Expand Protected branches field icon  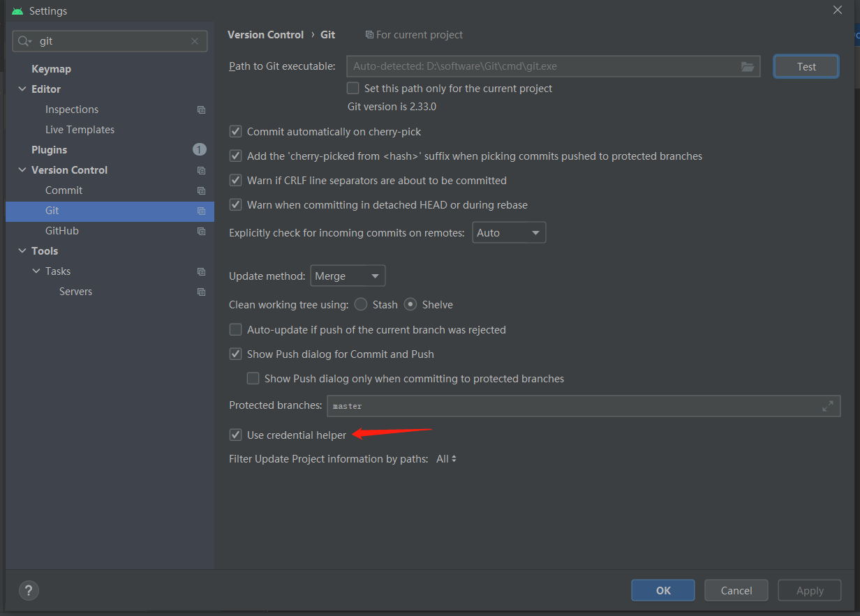click(828, 406)
